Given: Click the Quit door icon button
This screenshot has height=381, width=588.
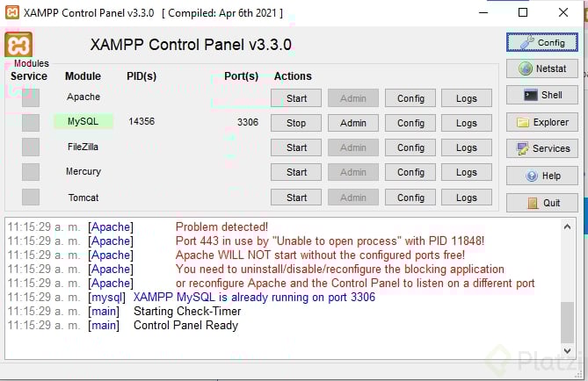Looking at the screenshot, I should [542, 203].
